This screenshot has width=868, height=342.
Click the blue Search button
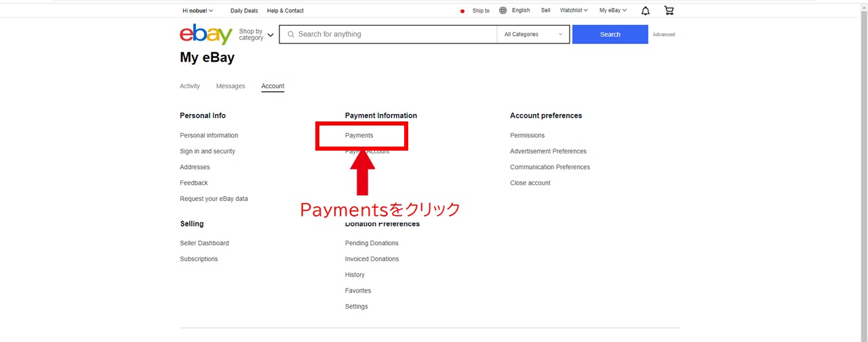point(610,35)
